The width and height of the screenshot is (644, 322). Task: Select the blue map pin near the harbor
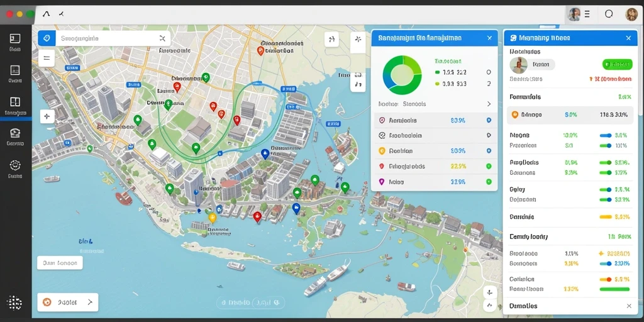[x=265, y=154]
